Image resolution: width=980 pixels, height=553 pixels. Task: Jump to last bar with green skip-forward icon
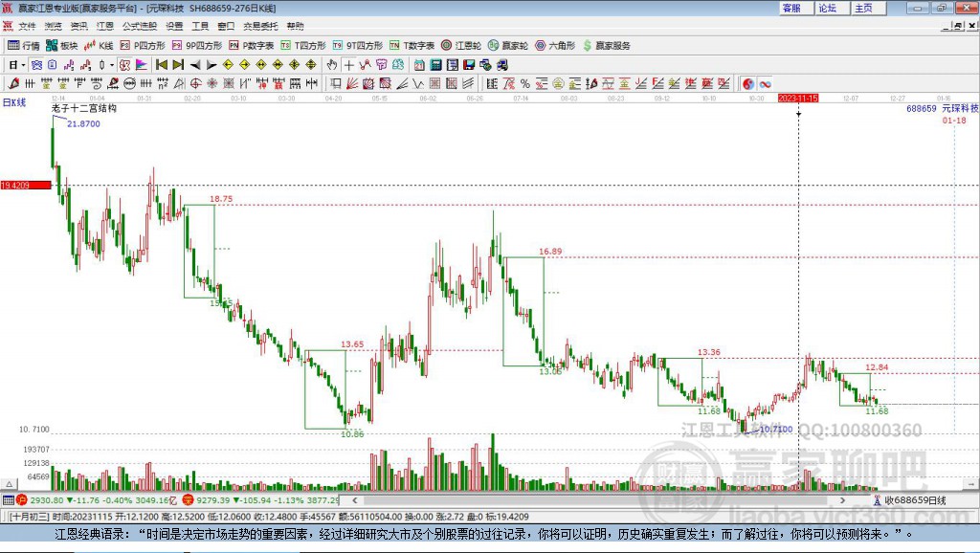pyautogui.click(x=178, y=65)
